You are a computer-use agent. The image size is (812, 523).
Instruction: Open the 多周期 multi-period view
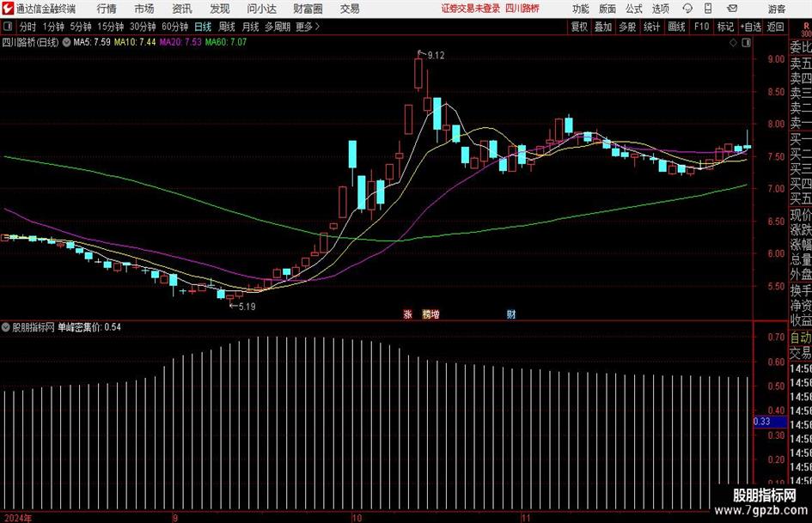tap(278, 27)
